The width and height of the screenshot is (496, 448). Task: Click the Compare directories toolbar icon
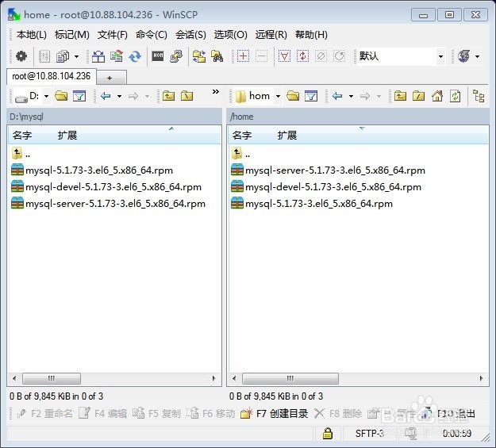pyautogui.click(x=98, y=56)
